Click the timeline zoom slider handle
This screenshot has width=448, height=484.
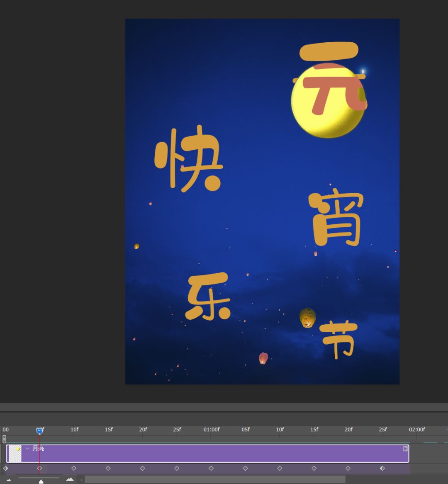(41, 481)
